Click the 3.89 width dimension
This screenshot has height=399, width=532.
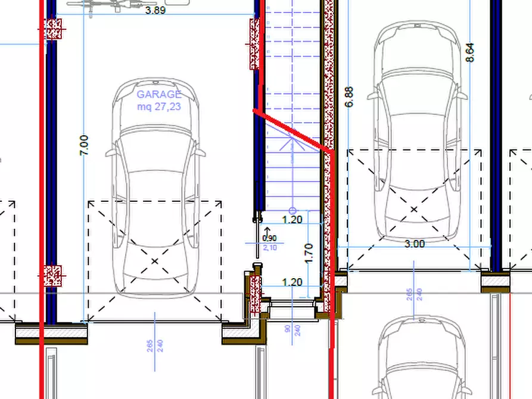(x=155, y=10)
